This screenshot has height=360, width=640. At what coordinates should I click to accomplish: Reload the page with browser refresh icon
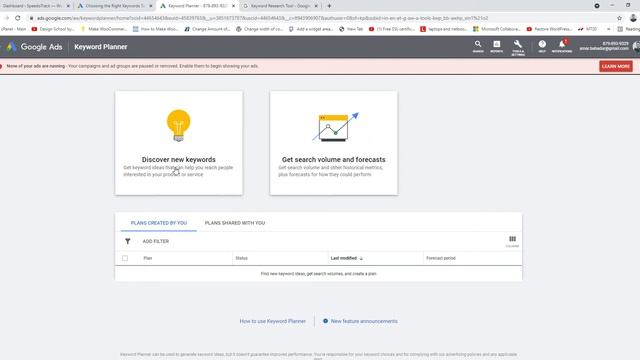click(18, 18)
